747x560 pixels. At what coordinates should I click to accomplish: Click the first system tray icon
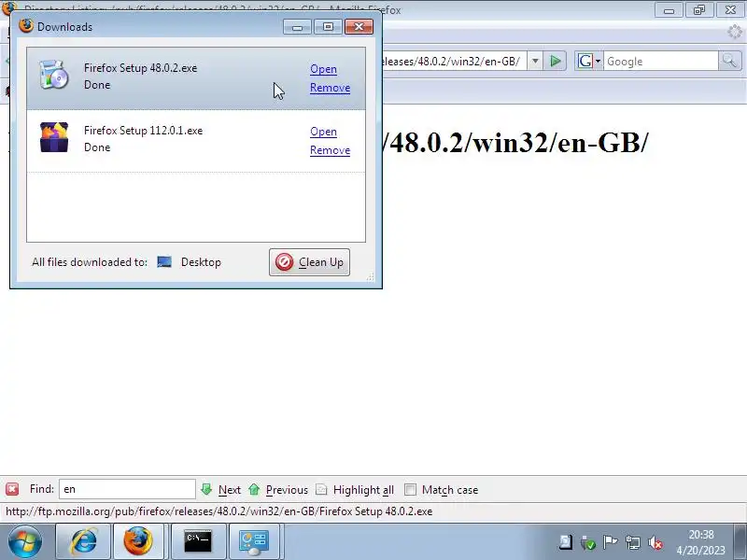tap(566, 542)
